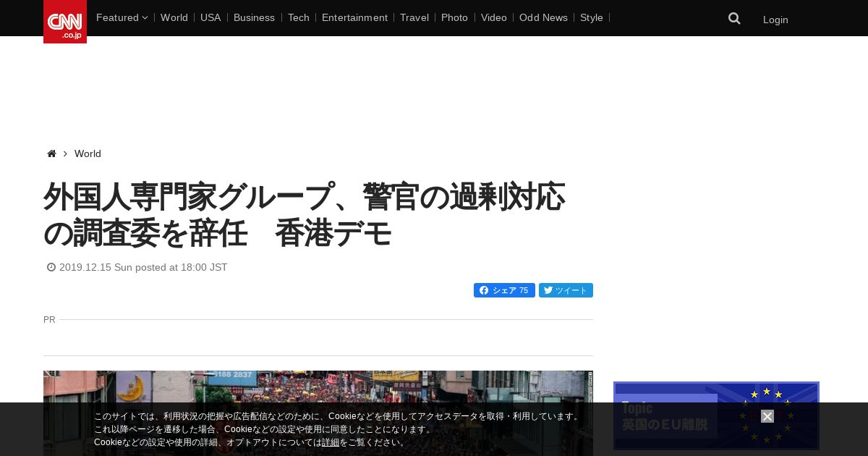The width and height of the screenshot is (868, 456).
Task: Click the article headline 外国人専門家グループ
Action: tap(305, 215)
